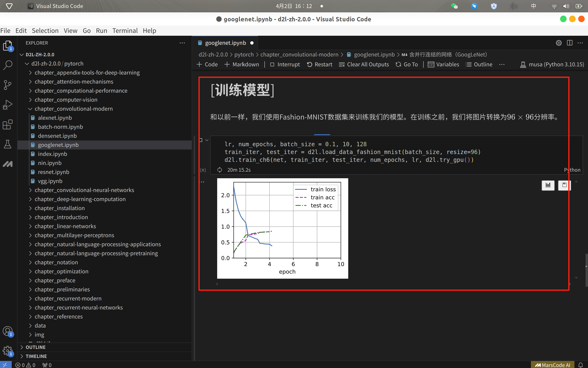
Task: Open the Testing beaker view
Action: (x=8, y=144)
